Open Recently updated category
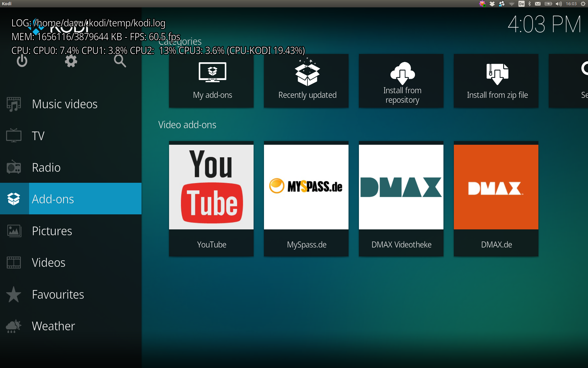 (x=306, y=81)
